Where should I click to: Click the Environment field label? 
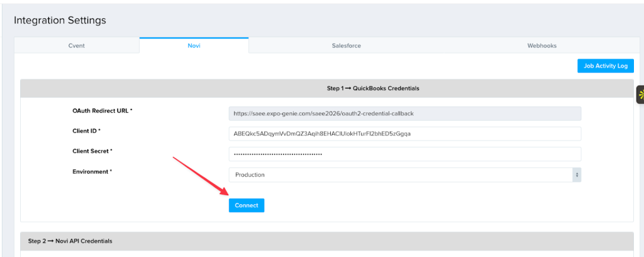[92, 171]
